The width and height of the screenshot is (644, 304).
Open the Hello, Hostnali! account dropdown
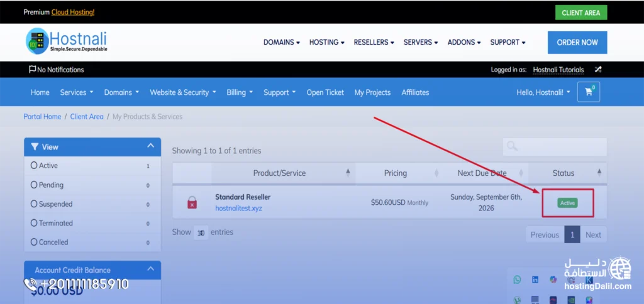click(543, 92)
